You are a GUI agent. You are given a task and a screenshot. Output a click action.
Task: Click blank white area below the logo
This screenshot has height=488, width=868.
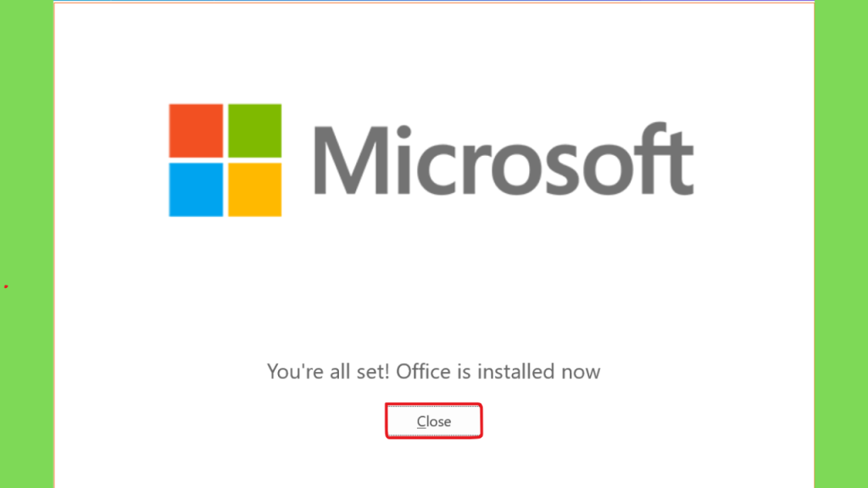pyautogui.click(x=433, y=288)
